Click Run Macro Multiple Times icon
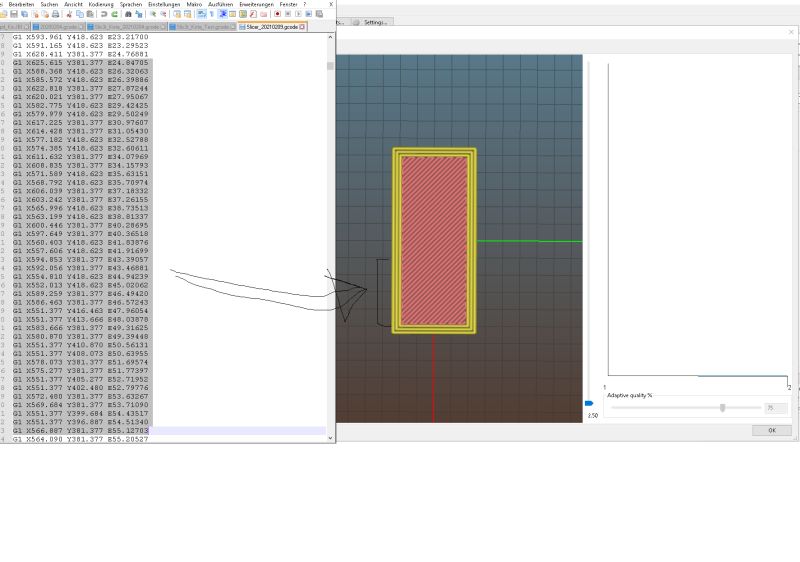 (308, 14)
